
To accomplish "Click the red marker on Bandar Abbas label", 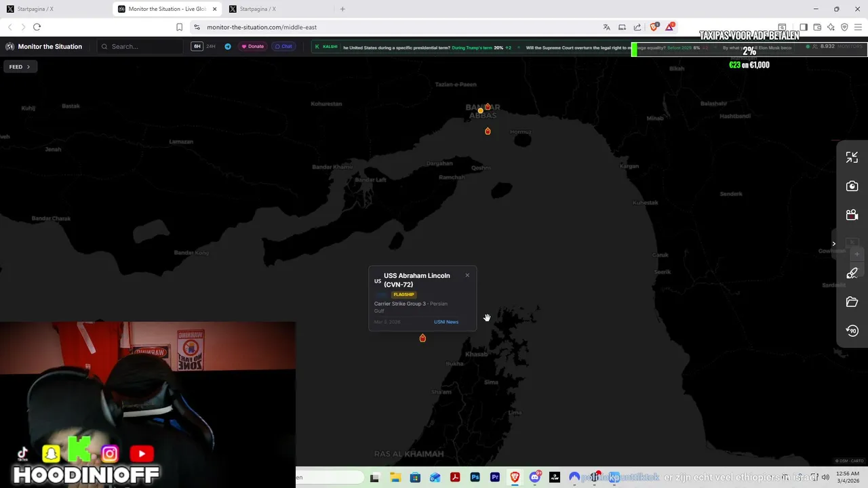I will (488, 106).
